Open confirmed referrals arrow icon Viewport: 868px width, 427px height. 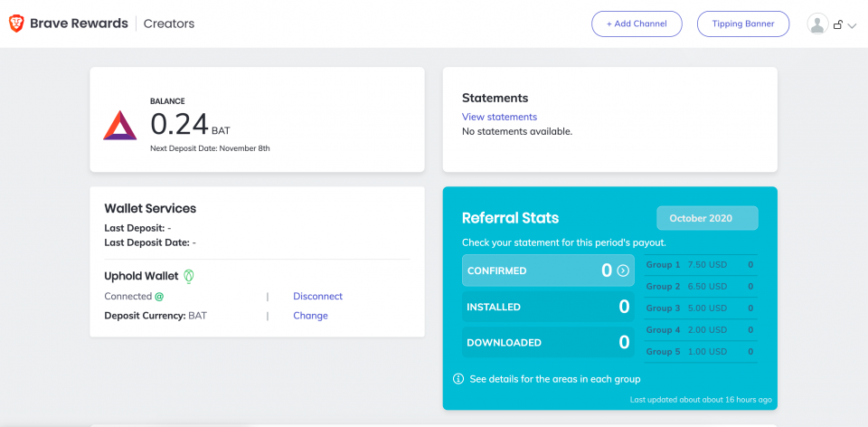tap(623, 270)
